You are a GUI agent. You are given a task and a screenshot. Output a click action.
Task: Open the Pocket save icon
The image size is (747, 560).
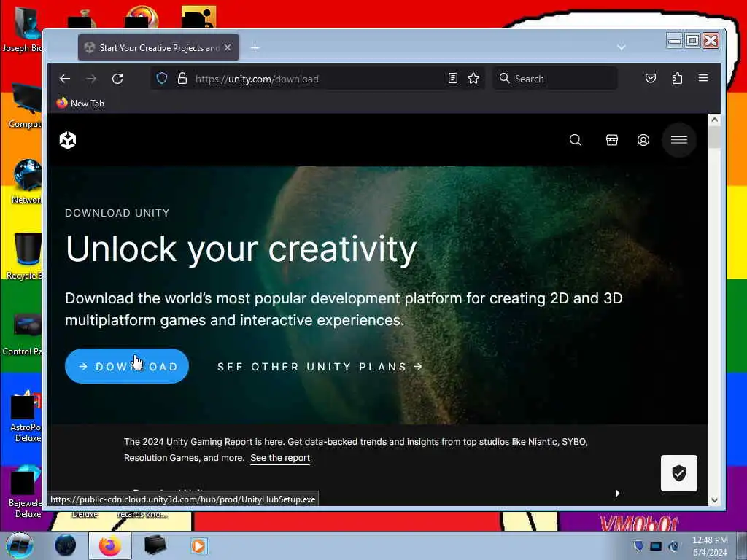pyautogui.click(x=650, y=78)
